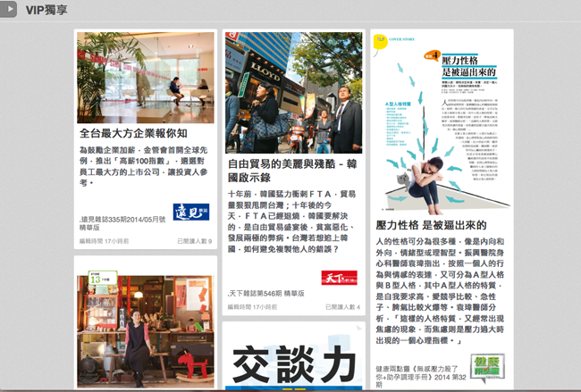Open the Korean street scene photo
This screenshot has width=581, height=392.
tap(293, 93)
